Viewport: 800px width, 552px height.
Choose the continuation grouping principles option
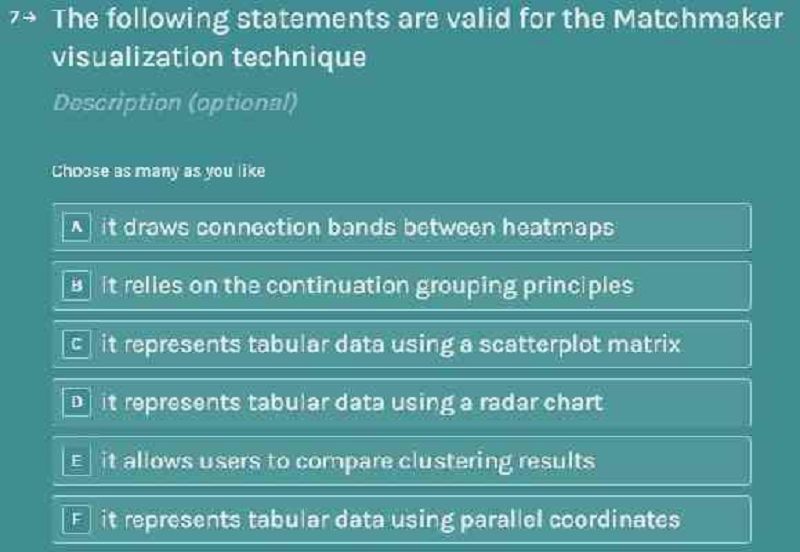click(402, 286)
